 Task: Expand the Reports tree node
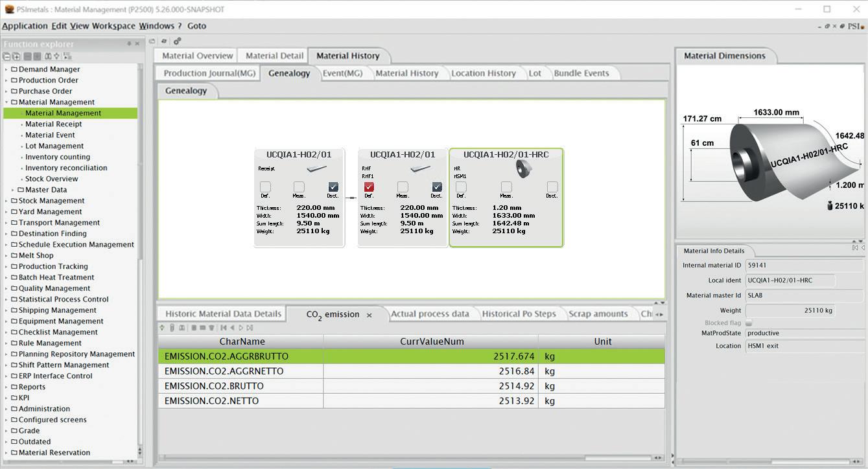point(6,387)
